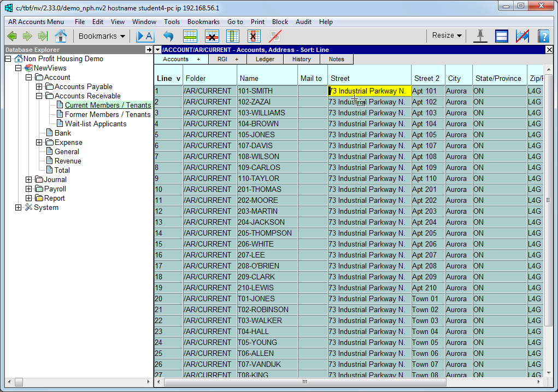Click the green back arrow icon
Image resolution: width=558 pixels, height=392 pixels.
coord(12,37)
